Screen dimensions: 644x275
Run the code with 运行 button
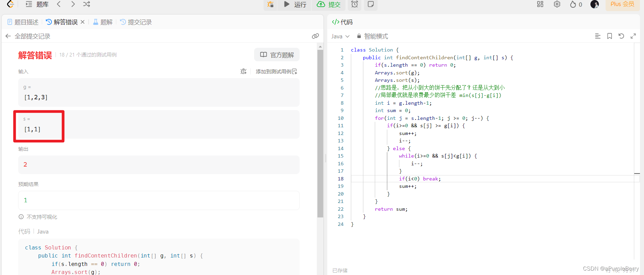295,4
